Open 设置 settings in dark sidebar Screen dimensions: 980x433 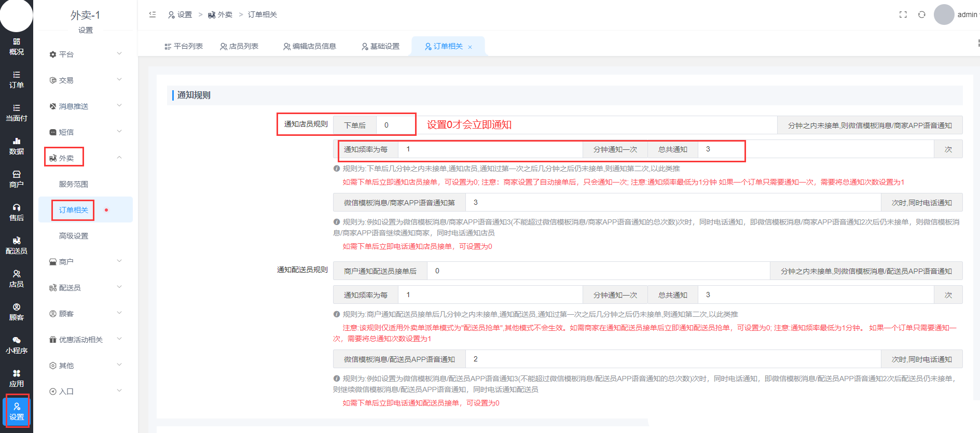click(17, 412)
